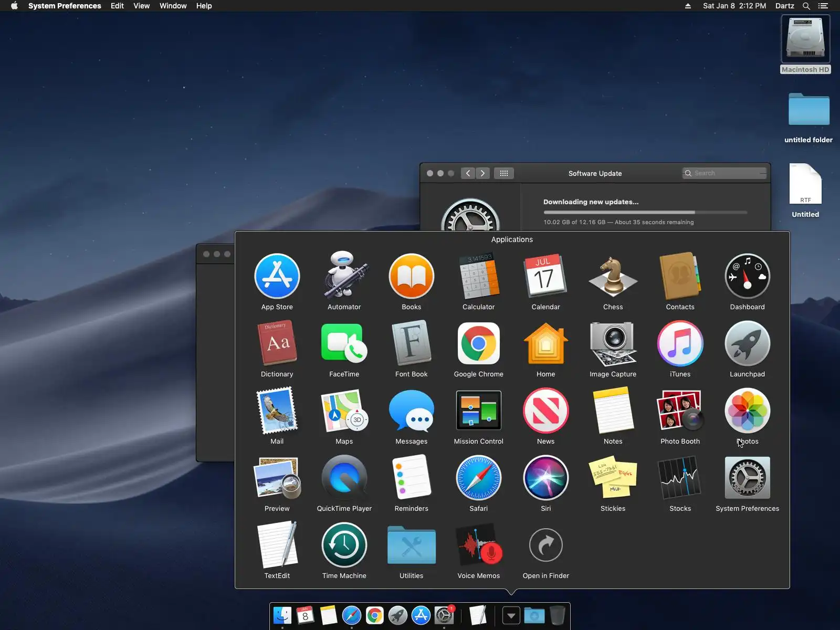The width and height of the screenshot is (840, 630).
Task: Show Notification Center from the menu bar
Action: coord(823,6)
